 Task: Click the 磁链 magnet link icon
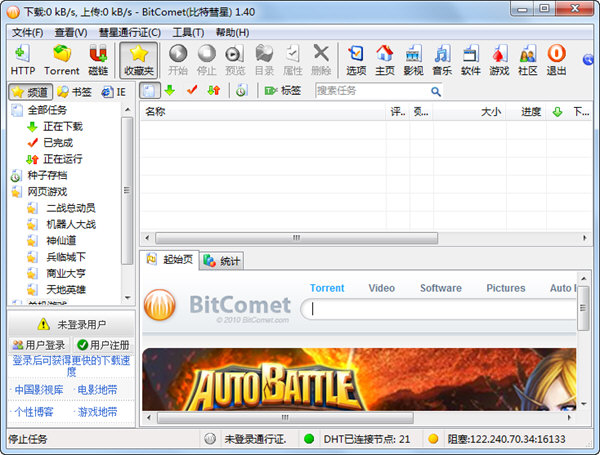(98, 60)
